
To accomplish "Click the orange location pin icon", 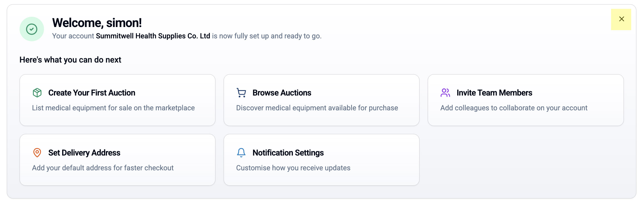I will pyautogui.click(x=37, y=153).
